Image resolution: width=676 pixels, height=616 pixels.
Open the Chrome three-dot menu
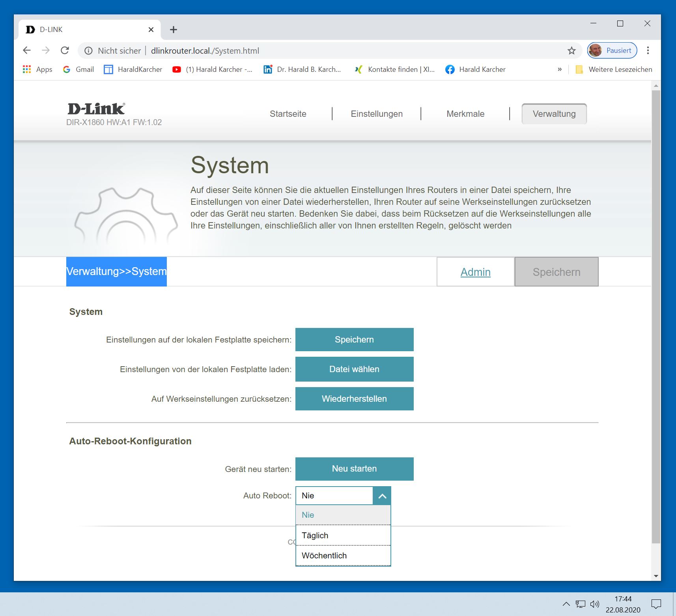[648, 51]
